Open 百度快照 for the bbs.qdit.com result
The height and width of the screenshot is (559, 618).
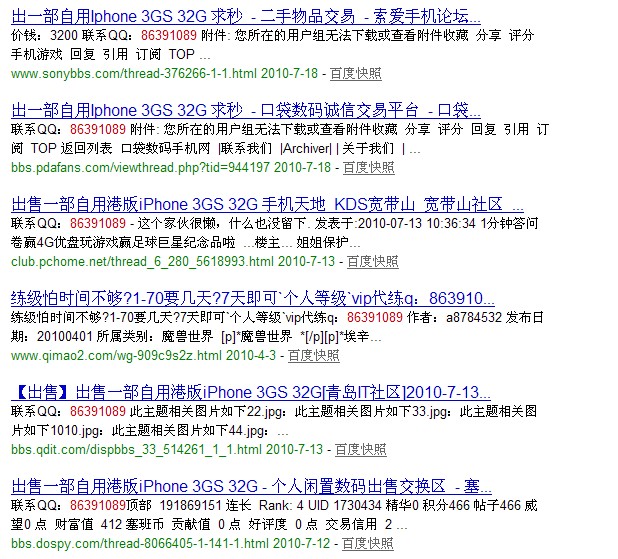pyautogui.click(x=361, y=449)
